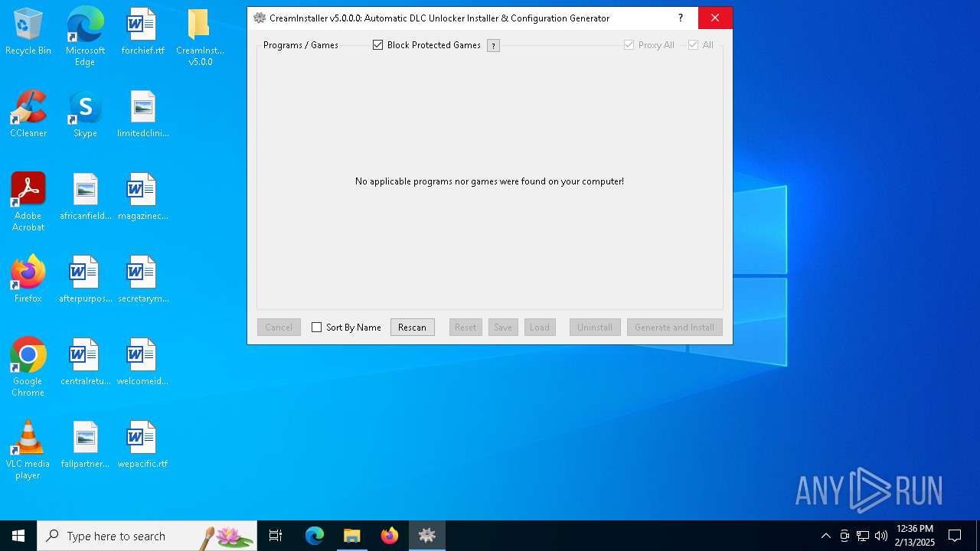Select the welcomeid... Word document
980x551 pixels.
142,363
